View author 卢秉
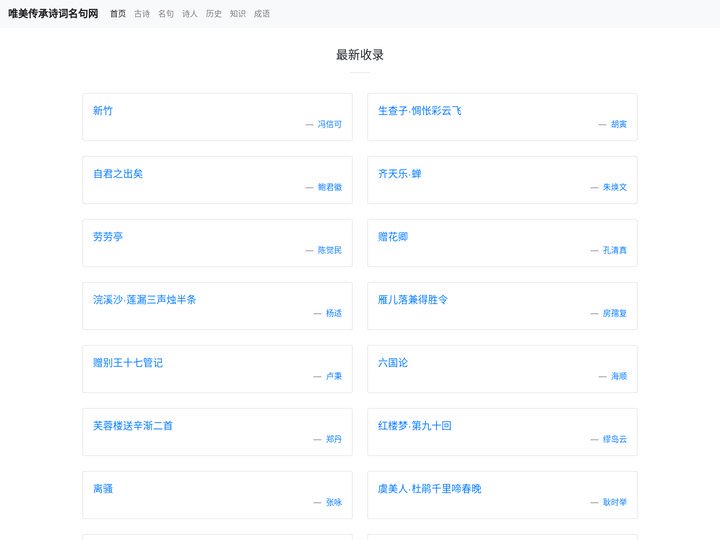720x540 pixels. click(334, 376)
